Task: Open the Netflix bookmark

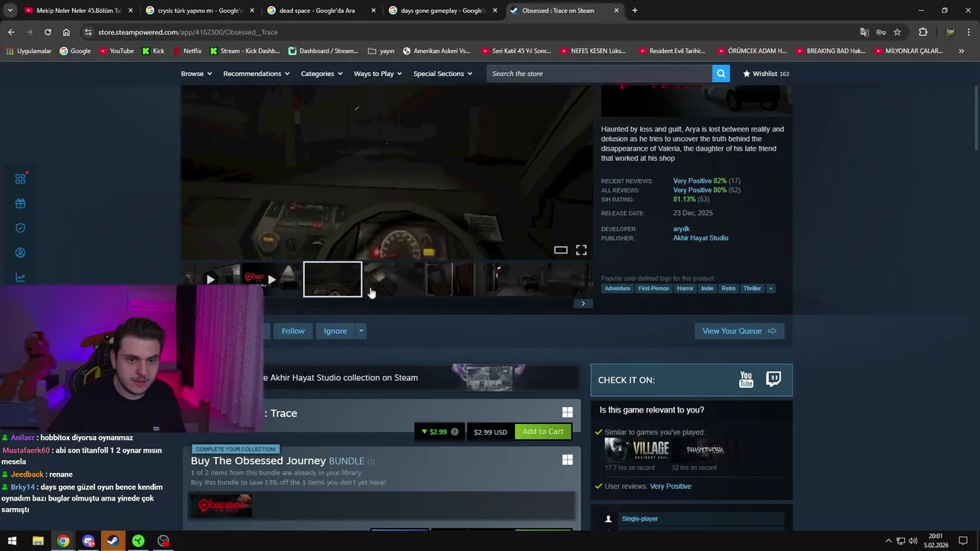Action: point(188,51)
